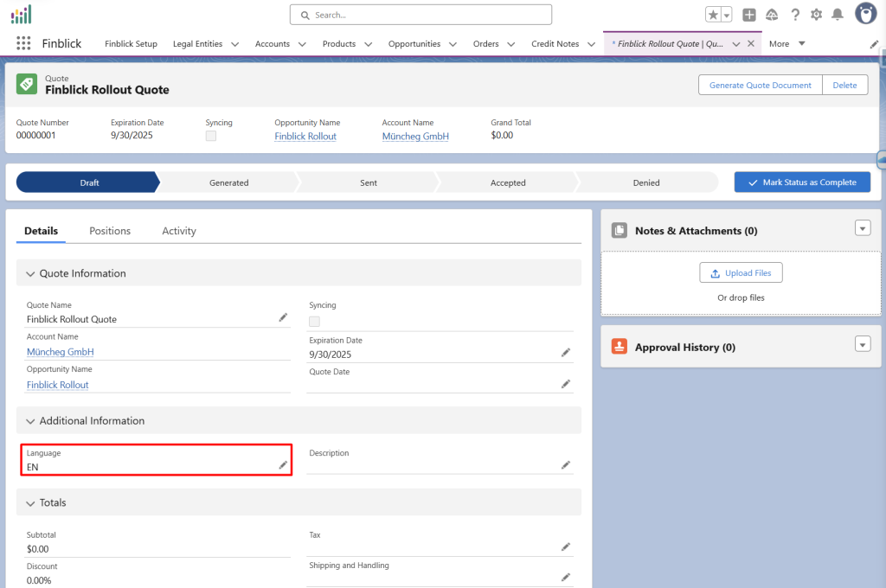Toggle the Syncing checkbox in header summary
886x588 pixels.
click(x=211, y=136)
